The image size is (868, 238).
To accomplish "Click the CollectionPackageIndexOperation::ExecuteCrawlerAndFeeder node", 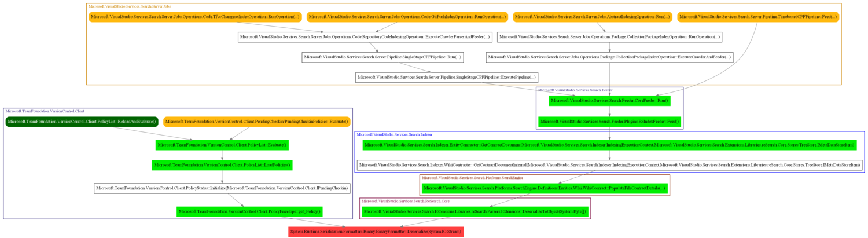I will pos(610,57).
